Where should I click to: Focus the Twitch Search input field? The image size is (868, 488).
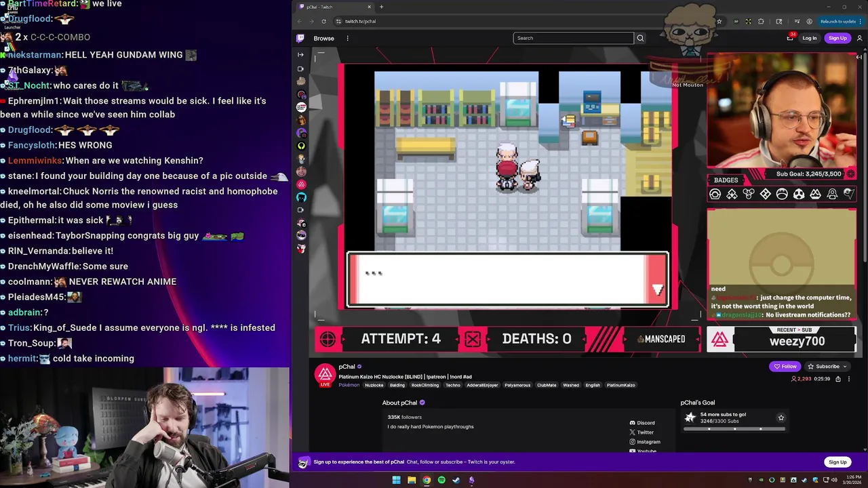(x=573, y=38)
